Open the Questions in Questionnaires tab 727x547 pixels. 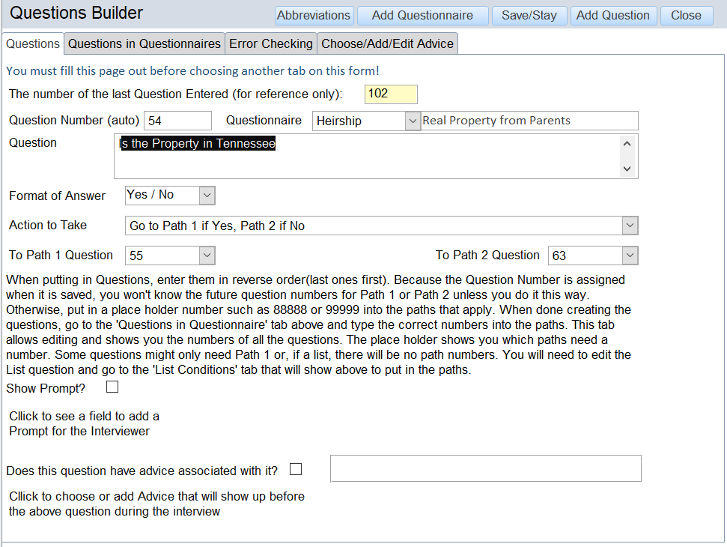click(x=144, y=44)
